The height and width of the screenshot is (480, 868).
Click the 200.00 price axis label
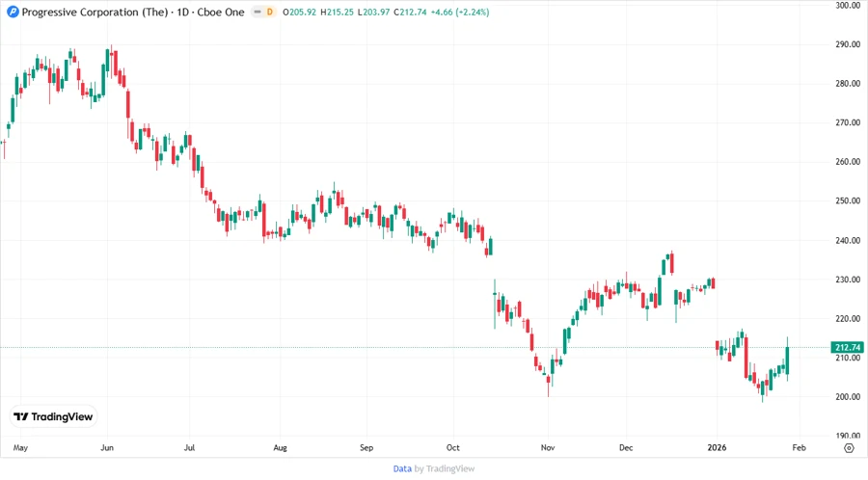[848, 397]
